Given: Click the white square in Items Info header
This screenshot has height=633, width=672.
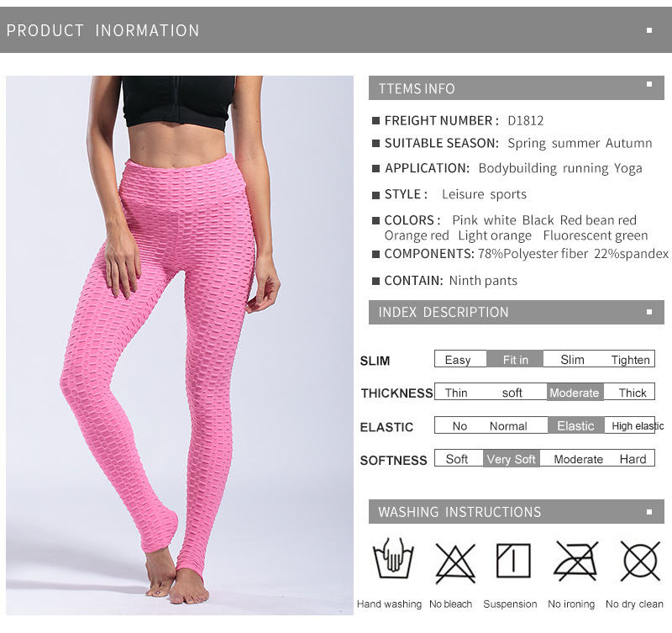Looking at the screenshot, I should (x=649, y=85).
